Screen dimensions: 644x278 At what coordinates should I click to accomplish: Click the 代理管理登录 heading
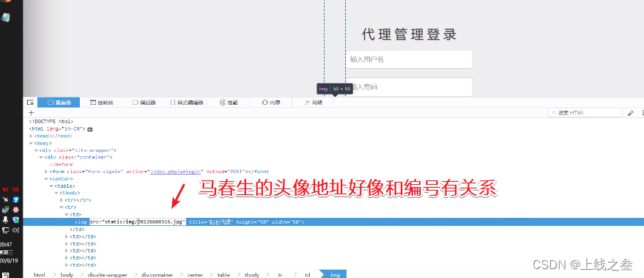410,34
